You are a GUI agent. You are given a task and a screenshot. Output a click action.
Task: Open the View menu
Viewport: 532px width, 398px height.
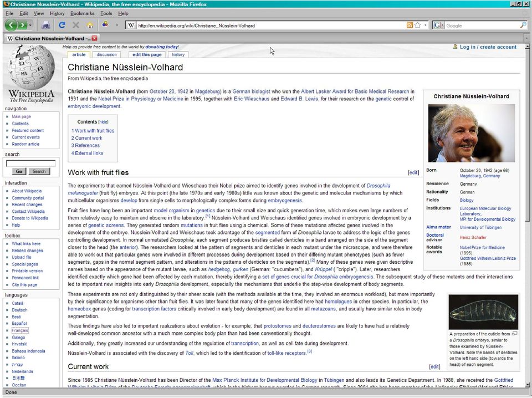pyautogui.click(x=38, y=13)
